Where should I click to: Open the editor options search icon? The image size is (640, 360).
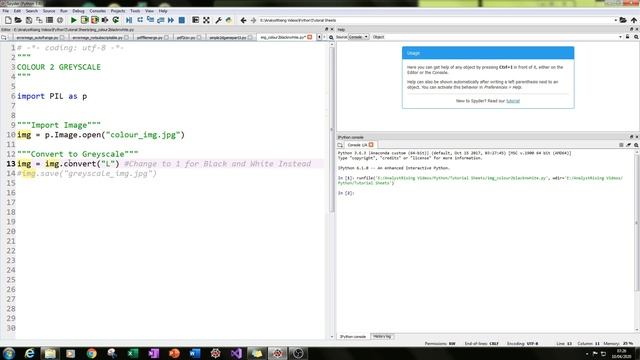pos(331,37)
